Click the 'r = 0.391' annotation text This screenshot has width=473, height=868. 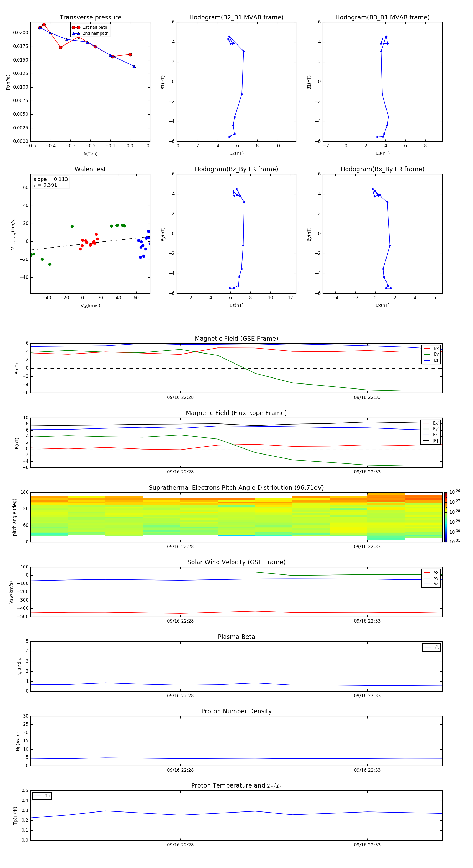tap(45, 185)
